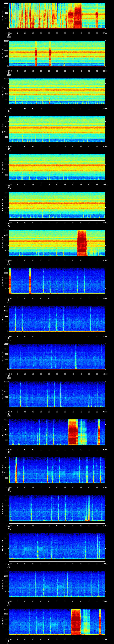Select the 21:43:00 start time label
114x644 pixels.
(9, 298)
